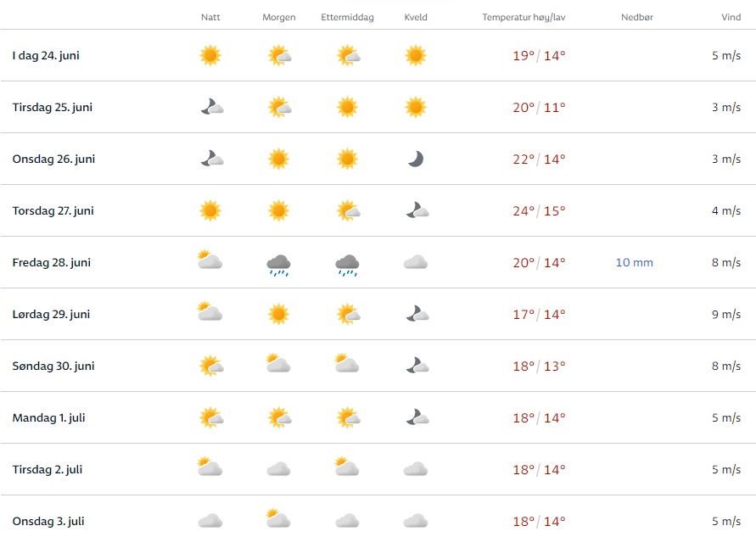Open the Fredag 28. juni day details
756x537 pixels.
(x=52, y=263)
